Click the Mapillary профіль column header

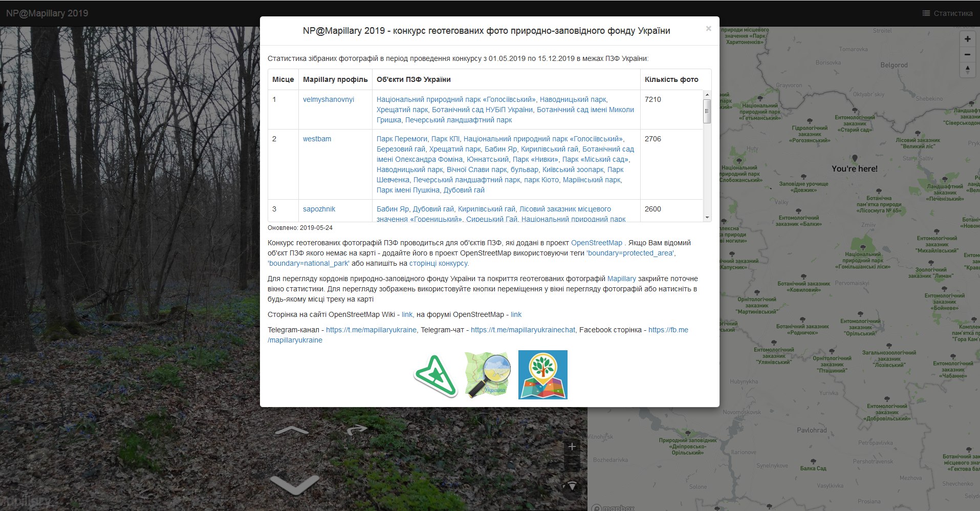tap(335, 79)
